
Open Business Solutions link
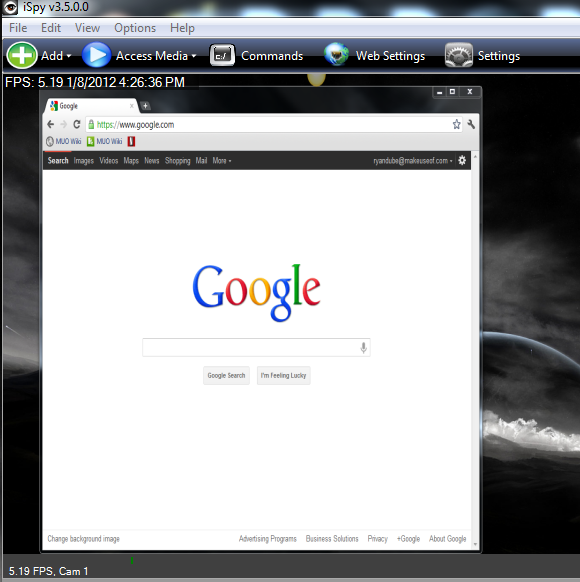coord(332,539)
